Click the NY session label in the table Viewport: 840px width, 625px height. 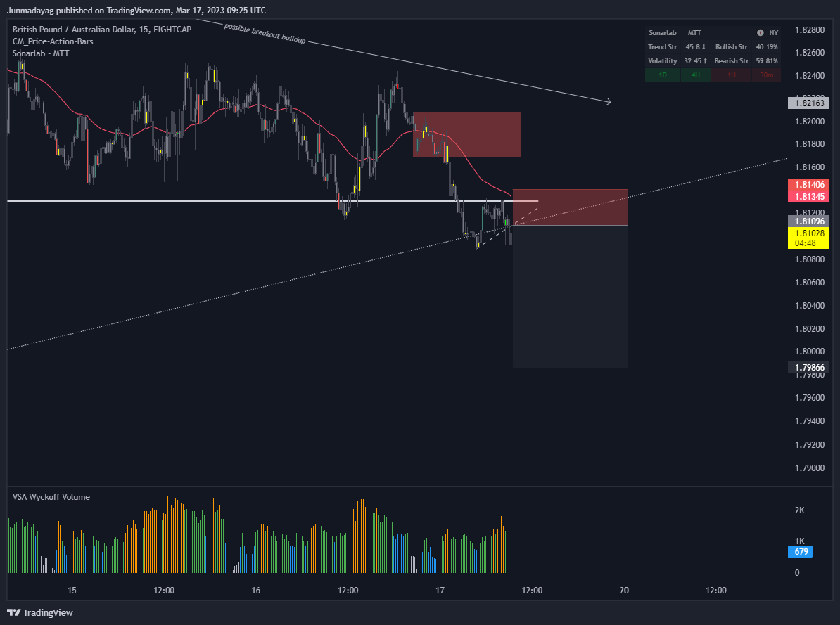tap(774, 32)
